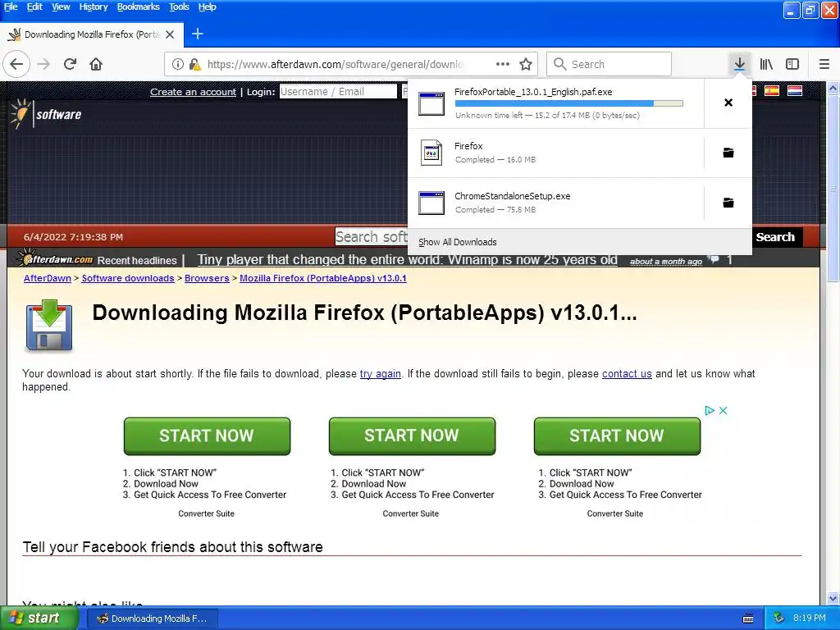840x630 pixels.
Task: Click the page vertical scrollbar thumb
Action: [833, 188]
